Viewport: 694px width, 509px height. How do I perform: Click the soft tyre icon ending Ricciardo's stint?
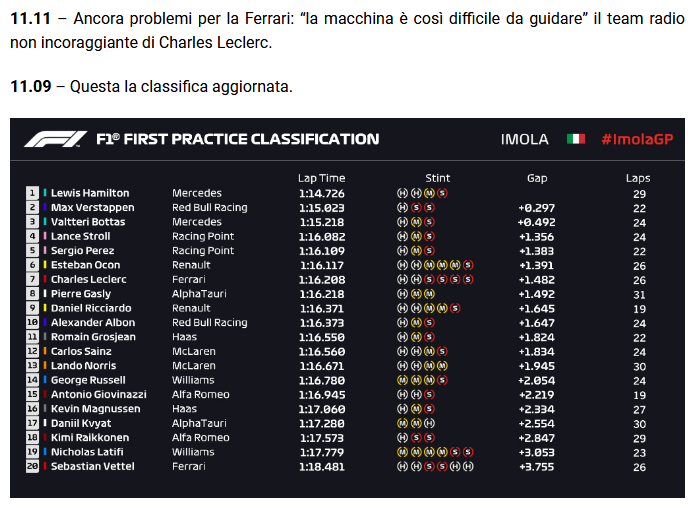[455, 308]
